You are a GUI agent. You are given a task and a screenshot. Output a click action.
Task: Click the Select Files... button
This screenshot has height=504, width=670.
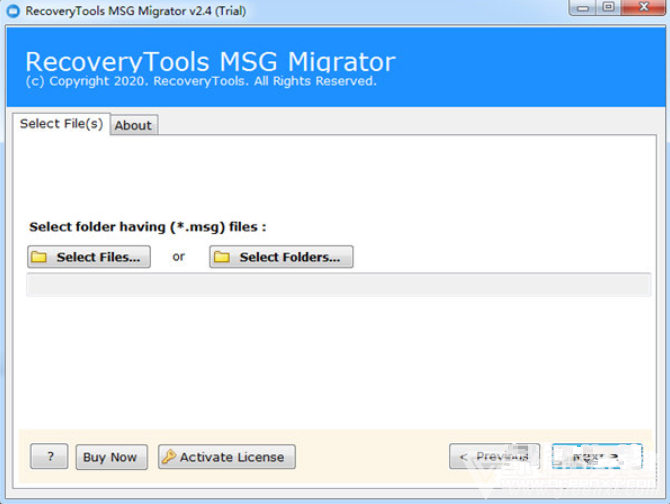coord(89,257)
